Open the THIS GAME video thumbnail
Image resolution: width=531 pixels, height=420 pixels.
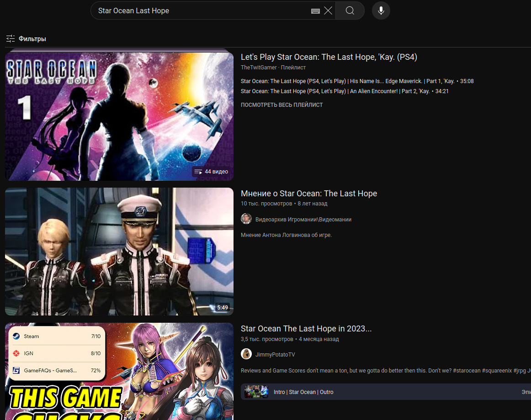tap(119, 371)
